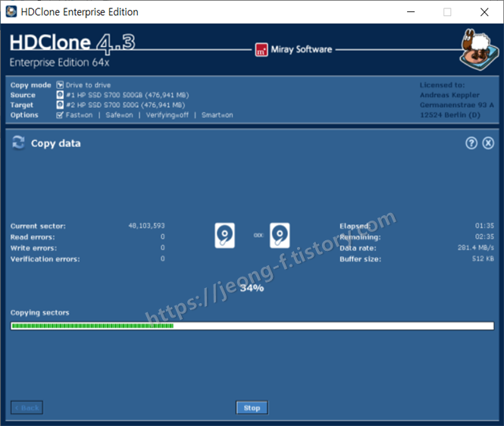Click the Miray Software red logo
This screenshot has width=504, height=426.
261,50
